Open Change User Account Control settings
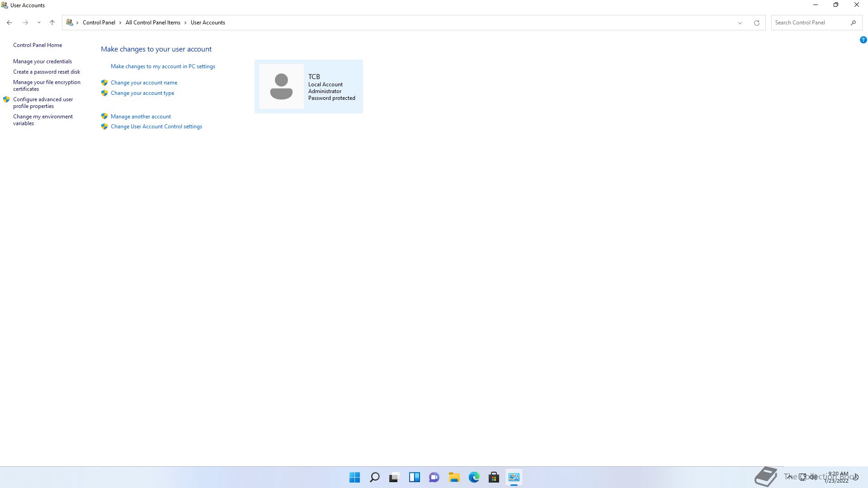 coord(156,127)
